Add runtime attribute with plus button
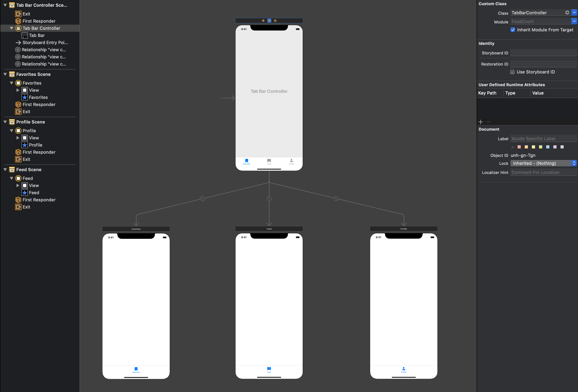Image resolution: width=578 pixels, height=392 pixels. (480, 122)
